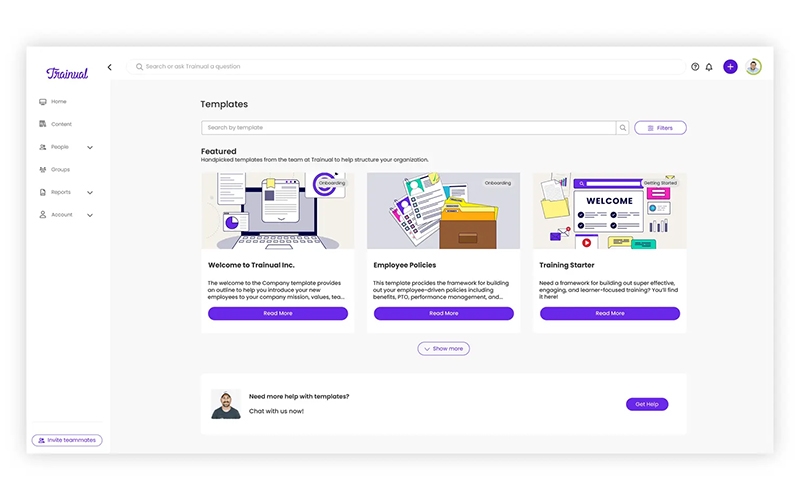Screen dimensions: 800x500
Task: Click Getting Started tag on Training Starter
Action: (x=660, y=183)
